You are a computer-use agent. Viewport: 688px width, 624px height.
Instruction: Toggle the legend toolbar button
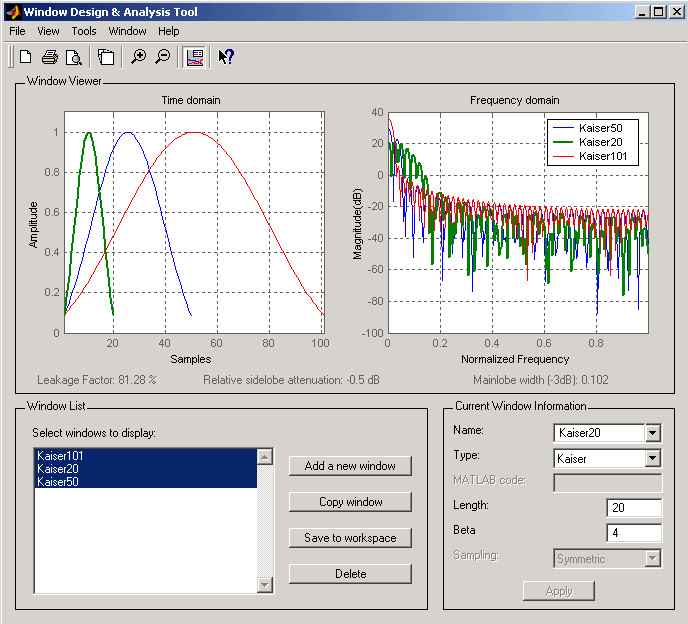pyautogui.click(x=195, y=57)
